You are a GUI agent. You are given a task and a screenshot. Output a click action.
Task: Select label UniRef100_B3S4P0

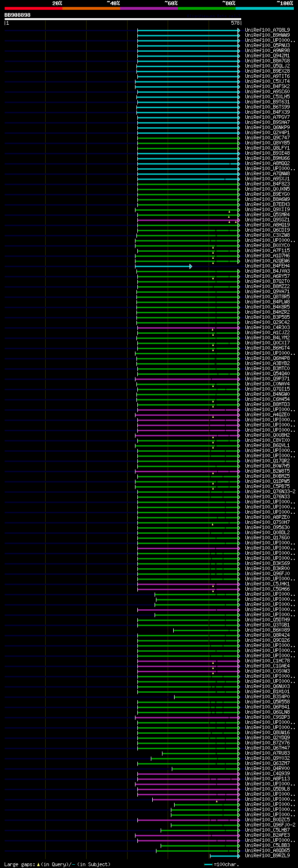[267, 696]
